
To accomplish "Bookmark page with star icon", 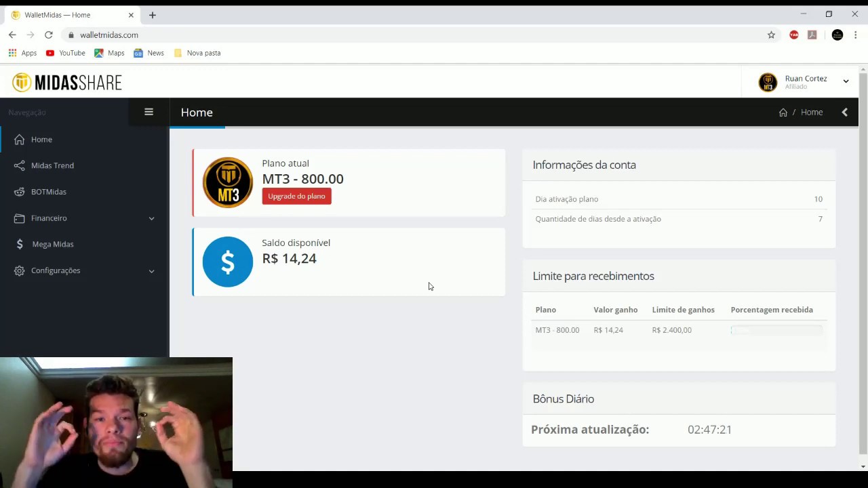I will (x=771, y=35).
